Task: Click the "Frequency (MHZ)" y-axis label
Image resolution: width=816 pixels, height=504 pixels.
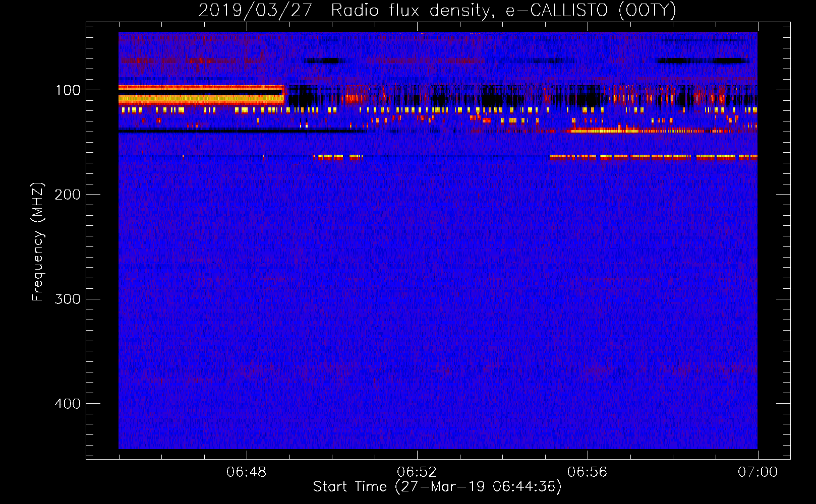Action: (x=38, y=242)
